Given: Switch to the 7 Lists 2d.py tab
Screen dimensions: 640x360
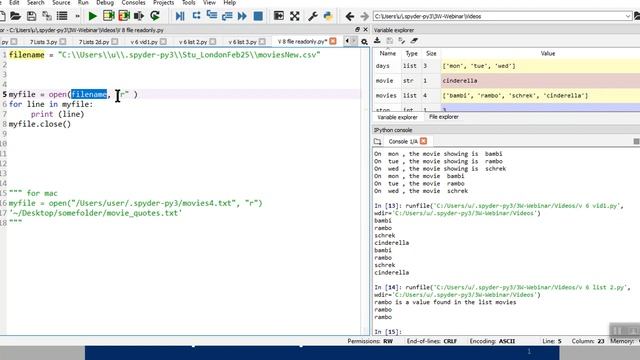Looking at the screenshot, I should pos(94,42).
